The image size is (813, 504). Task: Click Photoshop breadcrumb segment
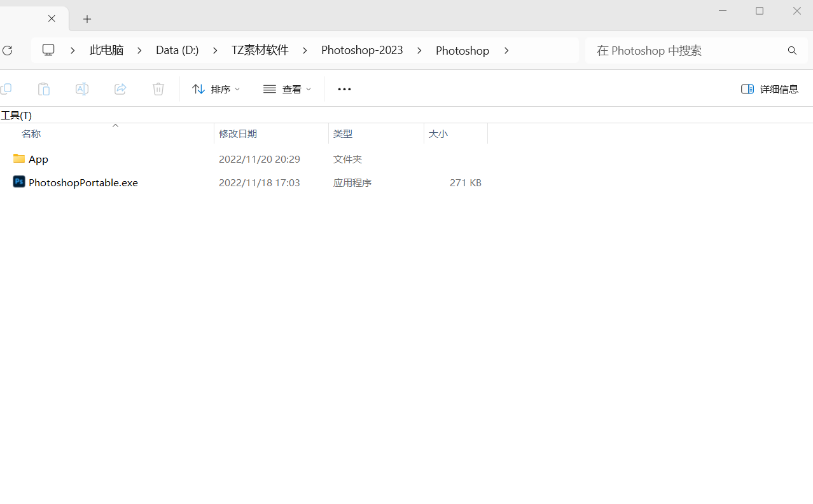point(462,50)
